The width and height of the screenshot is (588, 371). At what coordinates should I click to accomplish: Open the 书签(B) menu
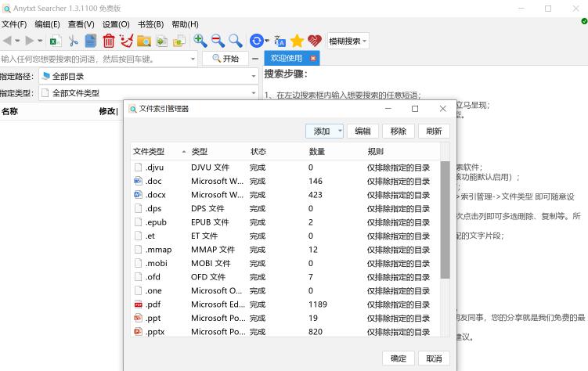coord(151,24)
